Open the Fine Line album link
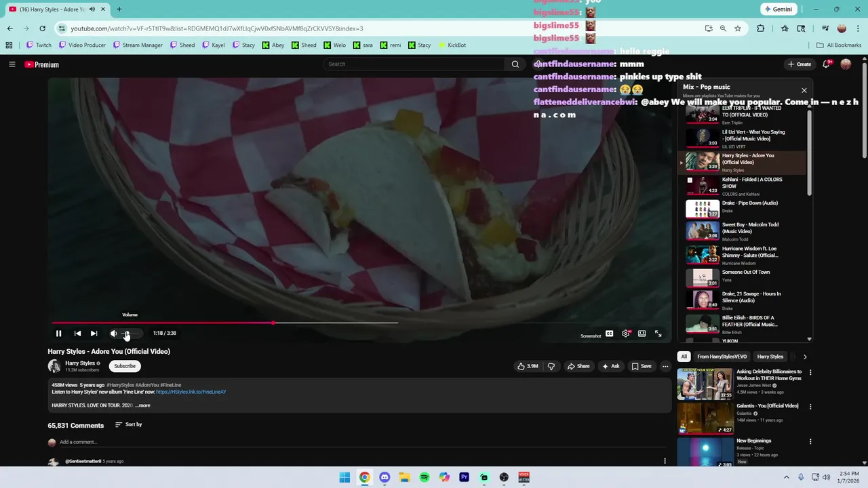 click(191, 392)
